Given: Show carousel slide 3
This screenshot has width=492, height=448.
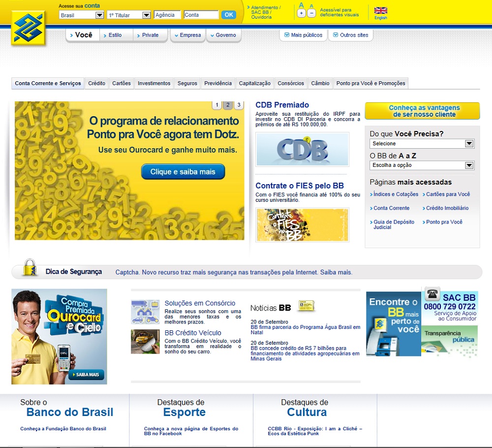Looking at the screenshot, I should 239,105.
